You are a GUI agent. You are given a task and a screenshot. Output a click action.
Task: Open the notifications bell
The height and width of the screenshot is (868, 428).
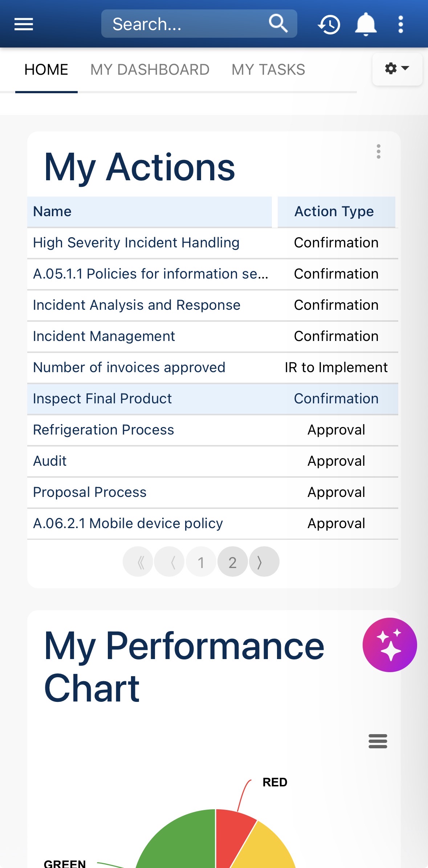coord(366,24)
